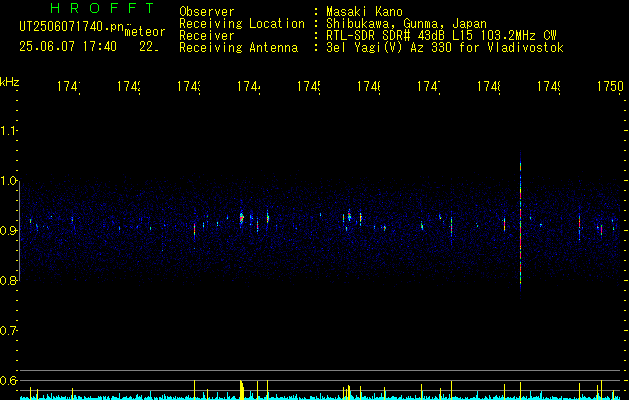Screen dimensions: 629x400
Task: Select antenna text 3el Yagi(V) Az 330
Action: 391,48
